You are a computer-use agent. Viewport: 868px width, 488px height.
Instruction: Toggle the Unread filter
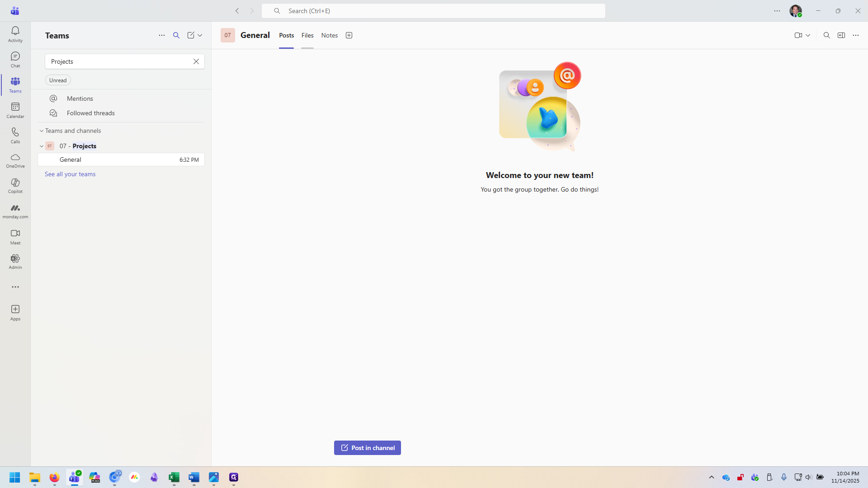click(57, 80)
